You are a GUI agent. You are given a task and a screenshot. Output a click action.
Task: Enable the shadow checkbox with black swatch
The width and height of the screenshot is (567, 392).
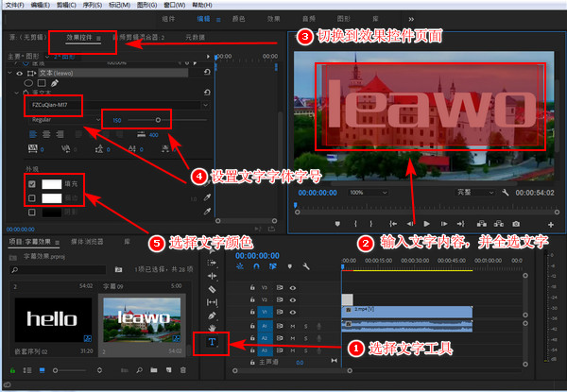pos(32,213)
